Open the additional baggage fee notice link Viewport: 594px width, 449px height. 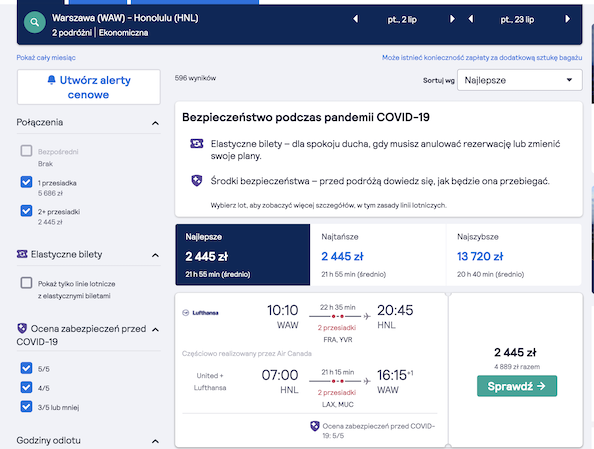[x=482, y=58]
